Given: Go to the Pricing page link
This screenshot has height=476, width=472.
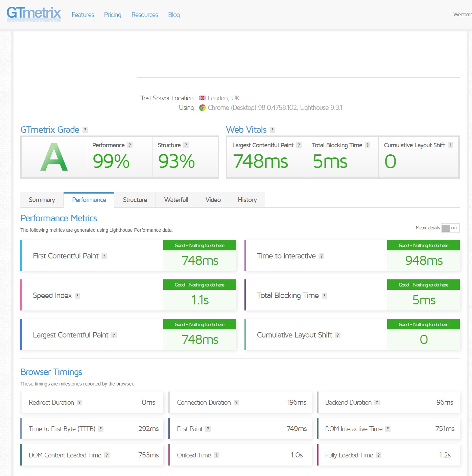Looking at the screenshot, I should coord(113,15).
